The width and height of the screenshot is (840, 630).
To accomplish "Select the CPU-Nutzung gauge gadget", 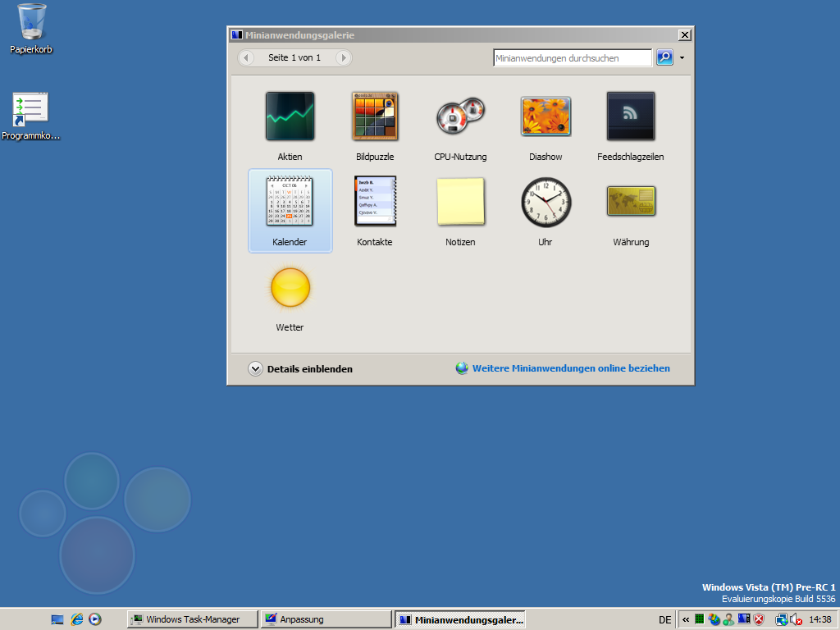I will click(460, 116).
